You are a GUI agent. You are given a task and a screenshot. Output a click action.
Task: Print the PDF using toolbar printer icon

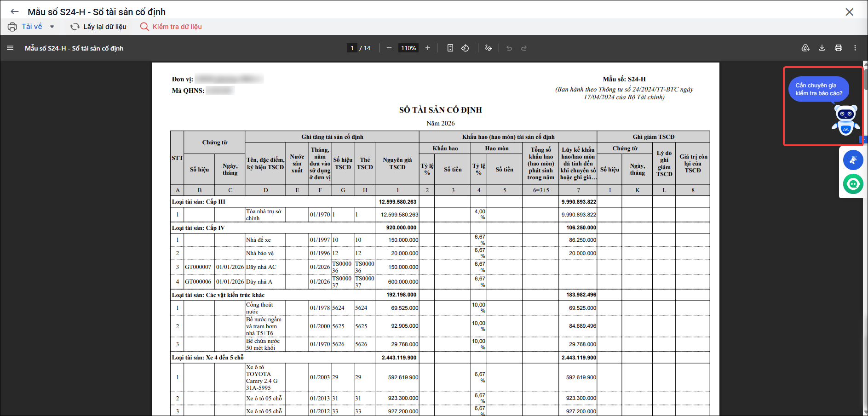coord(839,48)
